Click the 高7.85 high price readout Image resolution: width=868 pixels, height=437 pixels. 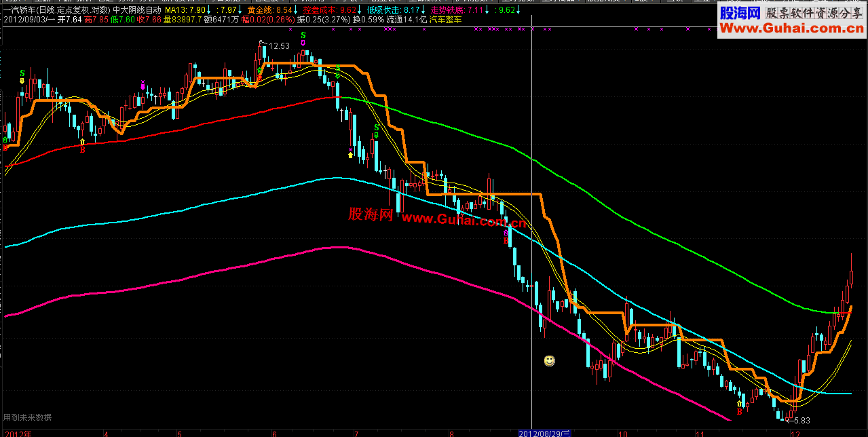pyautogui.click(x=98, y=20)
